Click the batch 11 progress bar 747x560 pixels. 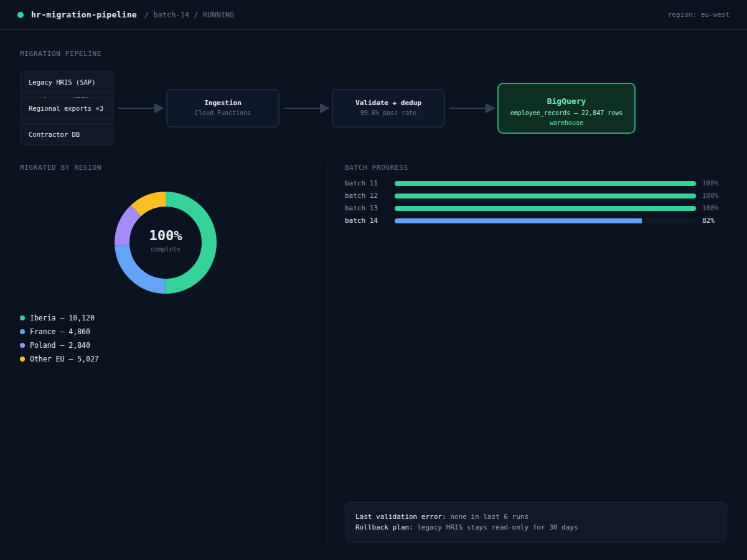(545, 184)
